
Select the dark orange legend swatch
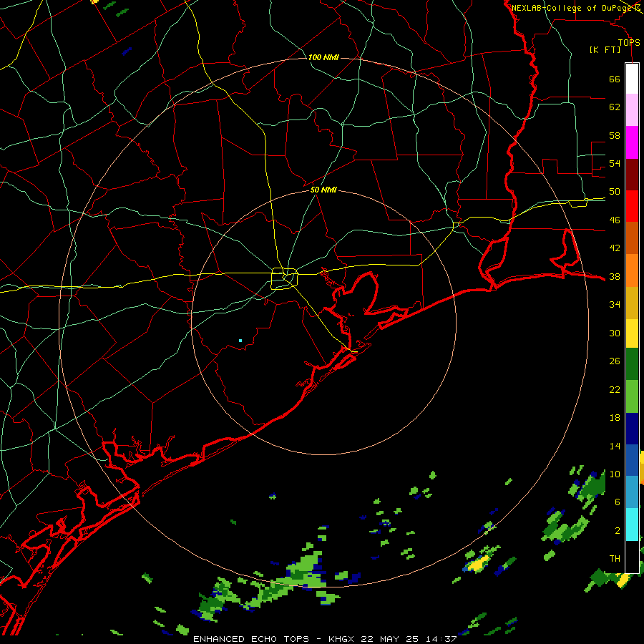[x=632, y=238]
